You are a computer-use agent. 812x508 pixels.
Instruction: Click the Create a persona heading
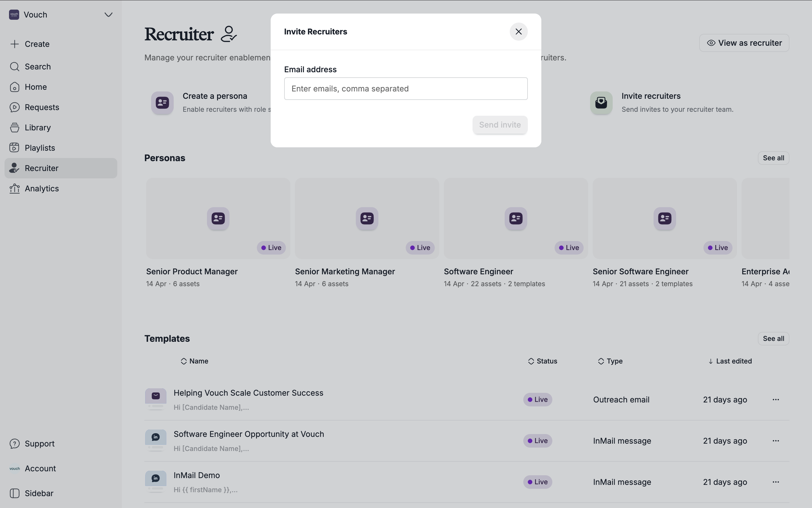(x=215, y=96)
